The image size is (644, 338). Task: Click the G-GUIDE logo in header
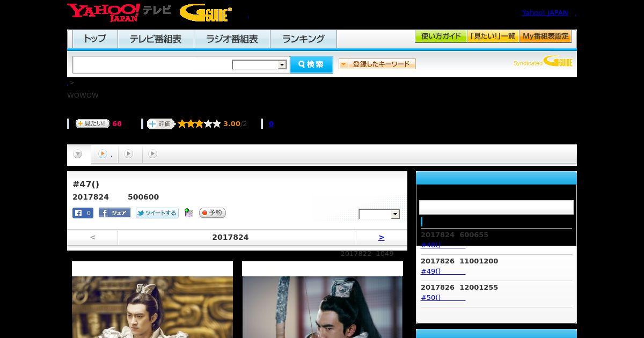click(206, 13)
